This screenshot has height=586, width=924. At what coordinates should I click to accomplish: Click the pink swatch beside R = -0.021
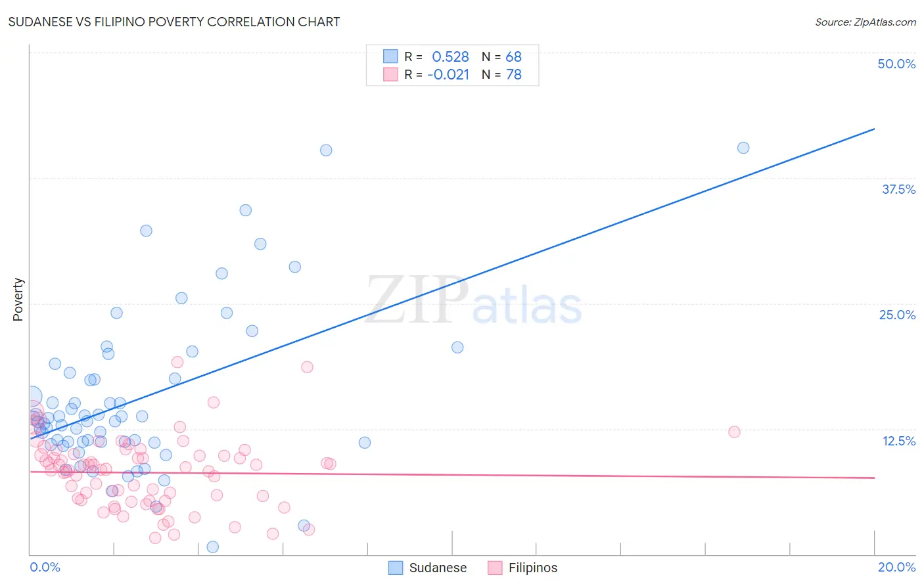click(390, 74)
